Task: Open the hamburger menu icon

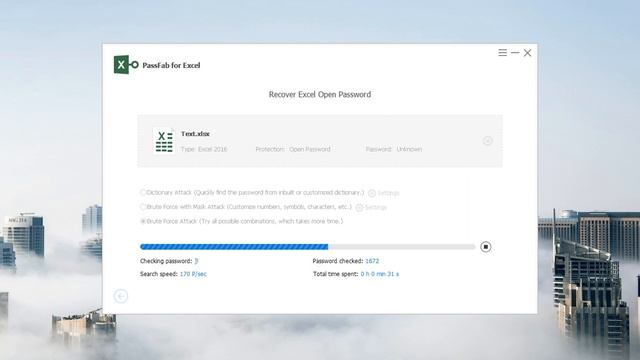Action: (x=502, y=53)
